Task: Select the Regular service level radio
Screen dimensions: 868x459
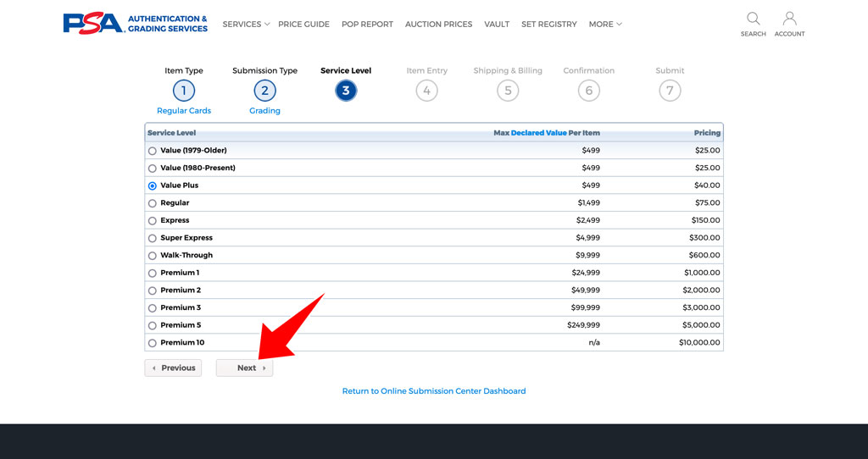Action: tap(153, 203)
